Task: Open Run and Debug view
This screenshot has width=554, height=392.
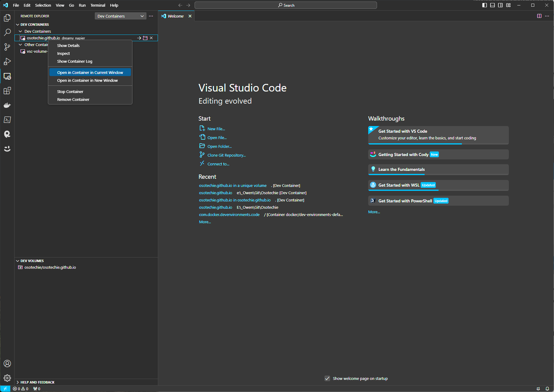Action: coord(7,61)
